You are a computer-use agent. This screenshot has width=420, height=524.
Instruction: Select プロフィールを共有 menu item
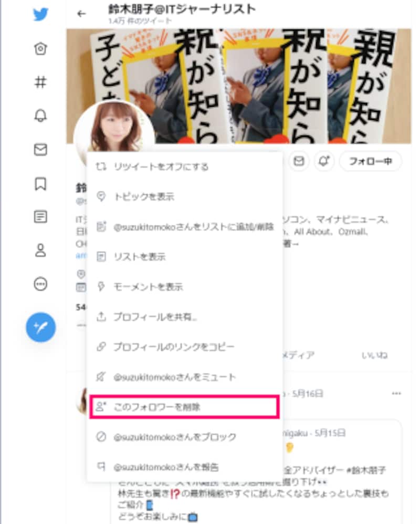click(x=184, y=317)
